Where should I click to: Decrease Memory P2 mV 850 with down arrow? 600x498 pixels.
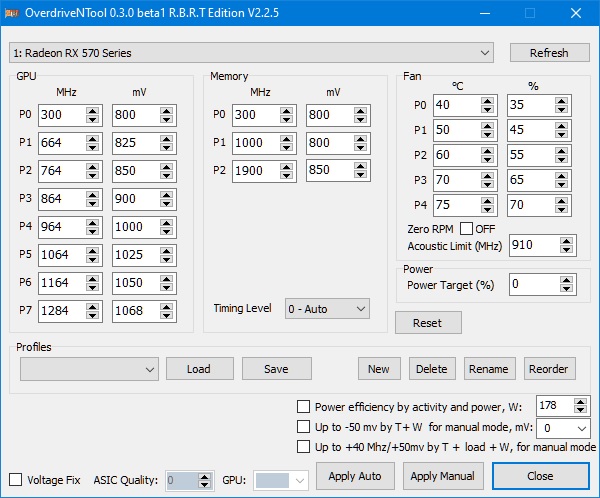[x=360, y=175]
